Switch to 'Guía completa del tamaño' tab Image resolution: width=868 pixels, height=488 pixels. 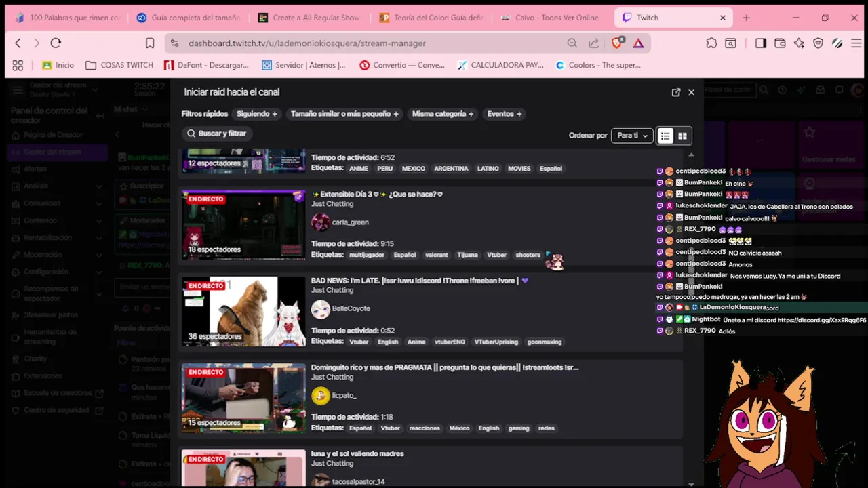pyautogui.click(x=188, y=18)
